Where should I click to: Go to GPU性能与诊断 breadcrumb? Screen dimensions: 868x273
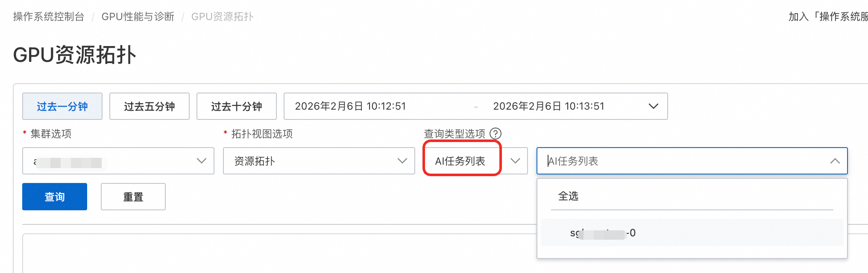point(138,17)
